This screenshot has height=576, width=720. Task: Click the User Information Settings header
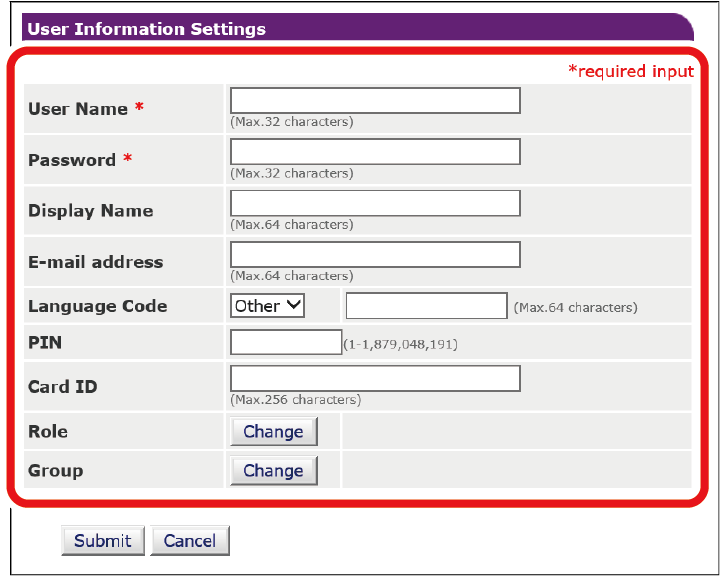(147, 29)
